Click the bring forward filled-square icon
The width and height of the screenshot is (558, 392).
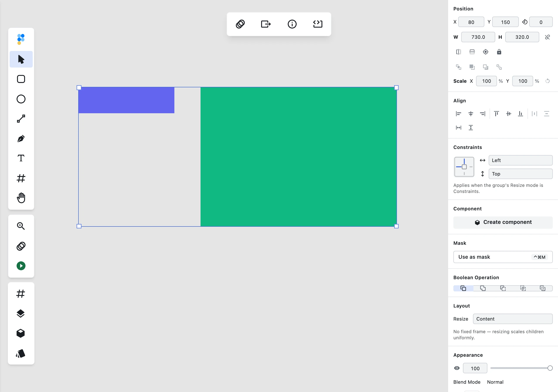click(x=472, y=67)
